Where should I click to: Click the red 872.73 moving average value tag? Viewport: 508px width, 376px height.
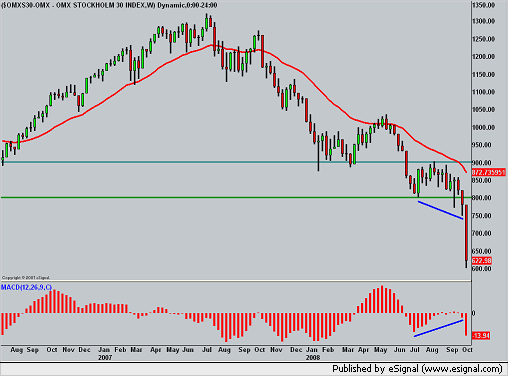[488, 172]
